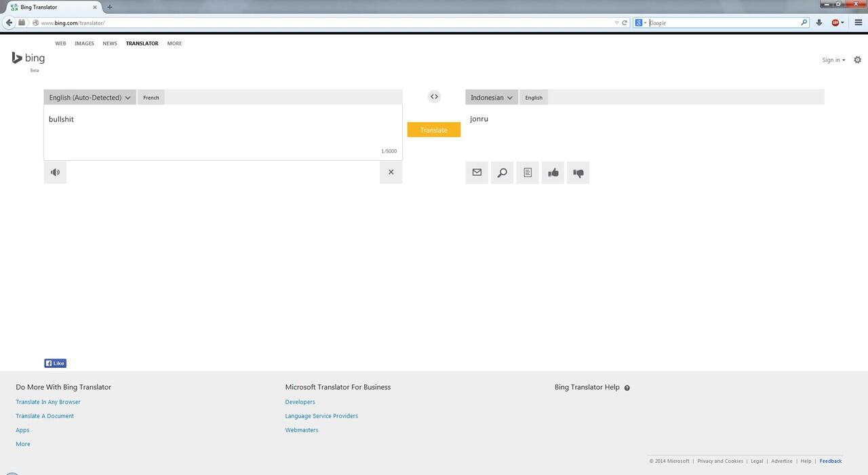Click the magnifier search translation icon
This screenshot has height=475, width=868.
502,172
